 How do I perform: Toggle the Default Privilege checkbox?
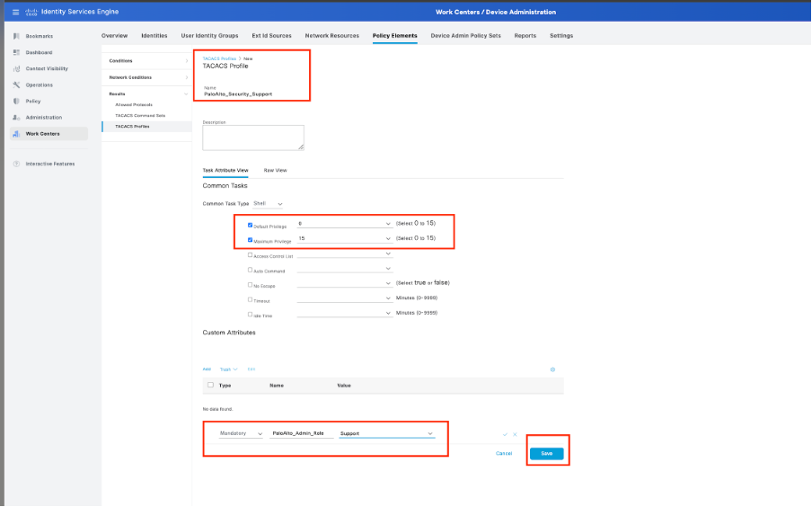pos(250,225)
